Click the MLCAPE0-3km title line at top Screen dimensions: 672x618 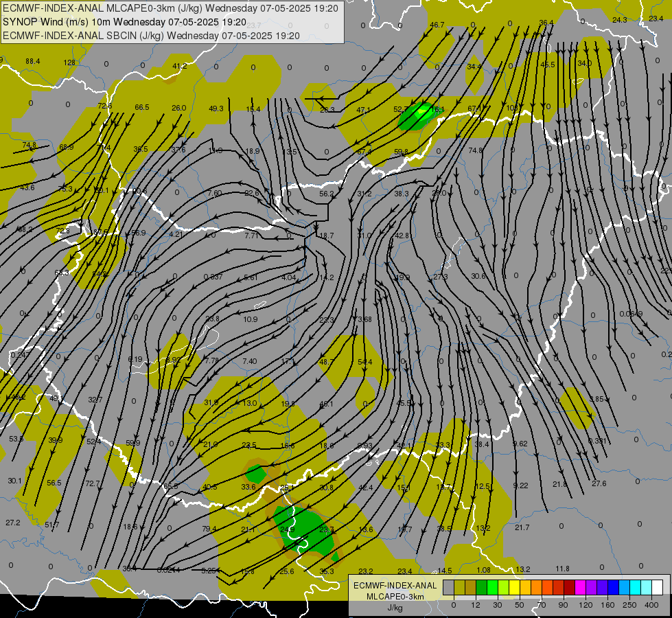pos(170,8)
